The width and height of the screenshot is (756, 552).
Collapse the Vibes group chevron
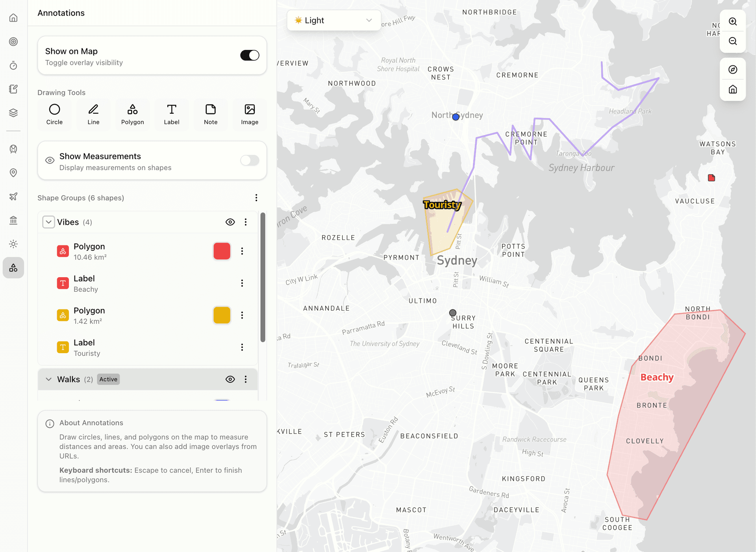[48, 222]
